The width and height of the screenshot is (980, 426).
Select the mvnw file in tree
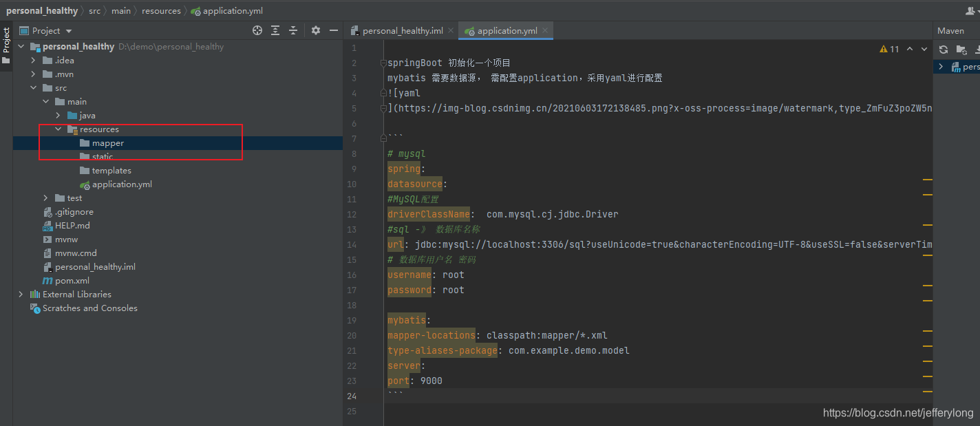tap(67, 239)
